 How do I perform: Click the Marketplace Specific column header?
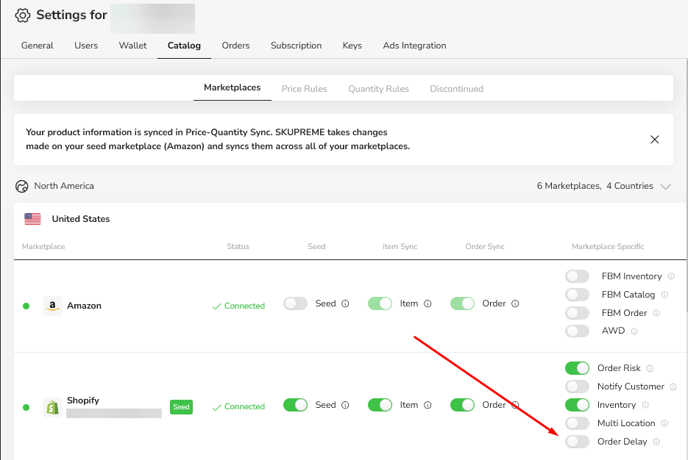click(608, 247)
